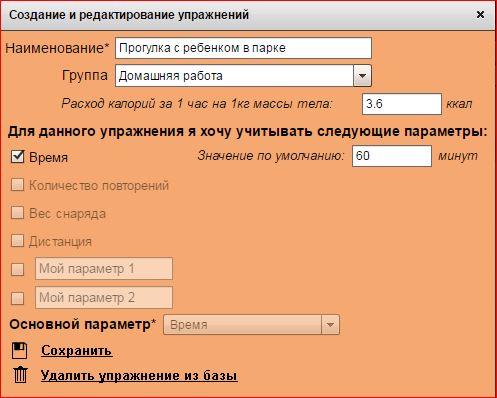Image resolution: width=497 pixels, height=398 pixels.
Task: Click the Сохранить link
Action: 76,351
